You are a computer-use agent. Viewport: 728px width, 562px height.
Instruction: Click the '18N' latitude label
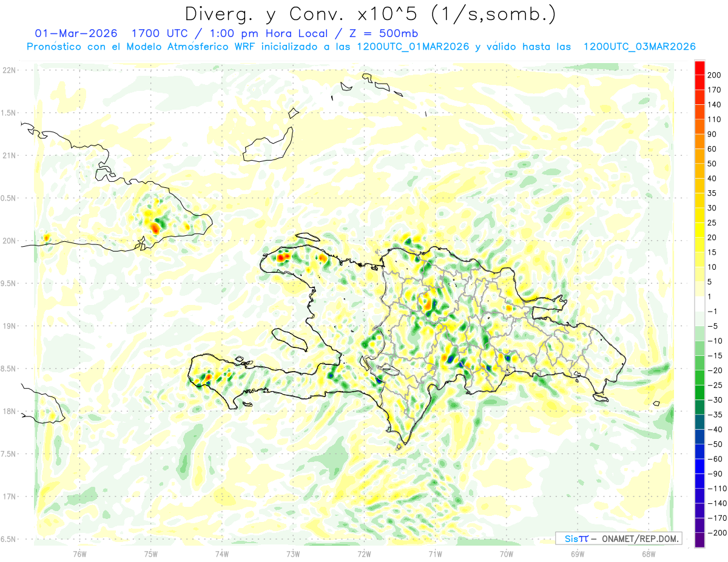click(8, 411)
